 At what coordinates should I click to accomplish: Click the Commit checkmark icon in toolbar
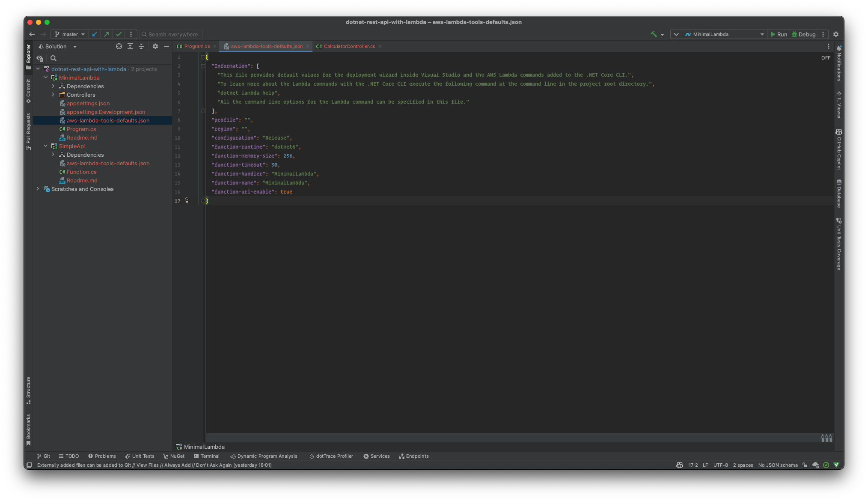(119, 34)
